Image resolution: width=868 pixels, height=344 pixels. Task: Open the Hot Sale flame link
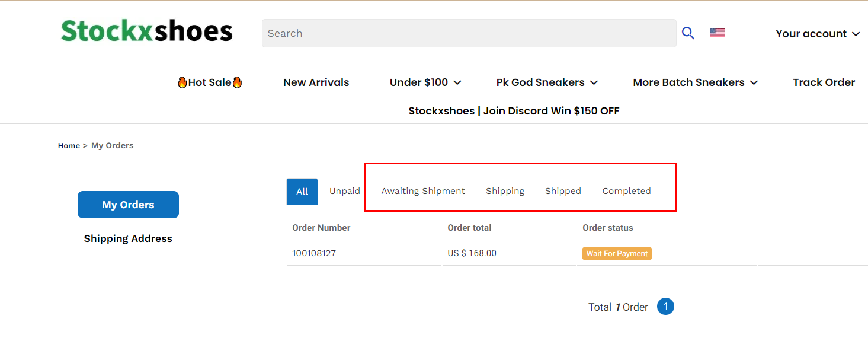(210, 82)
